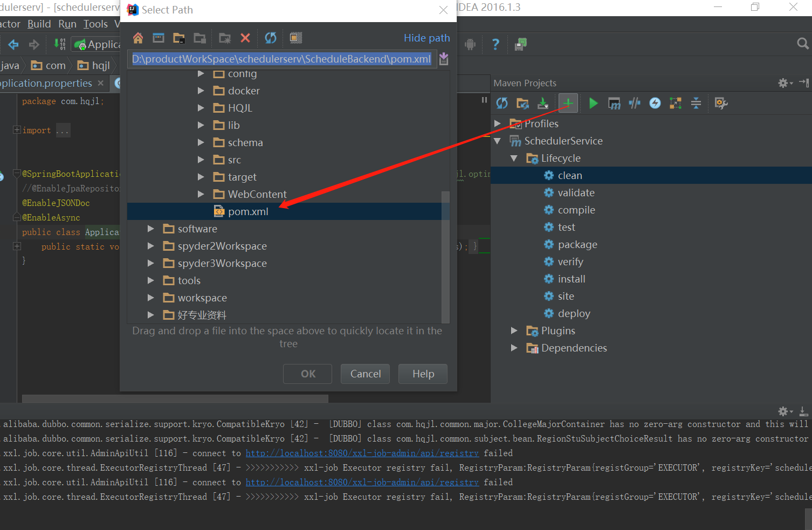Reimport all Maven projects
The width and height of the screenshot is (812, 530).
point(502,103)
